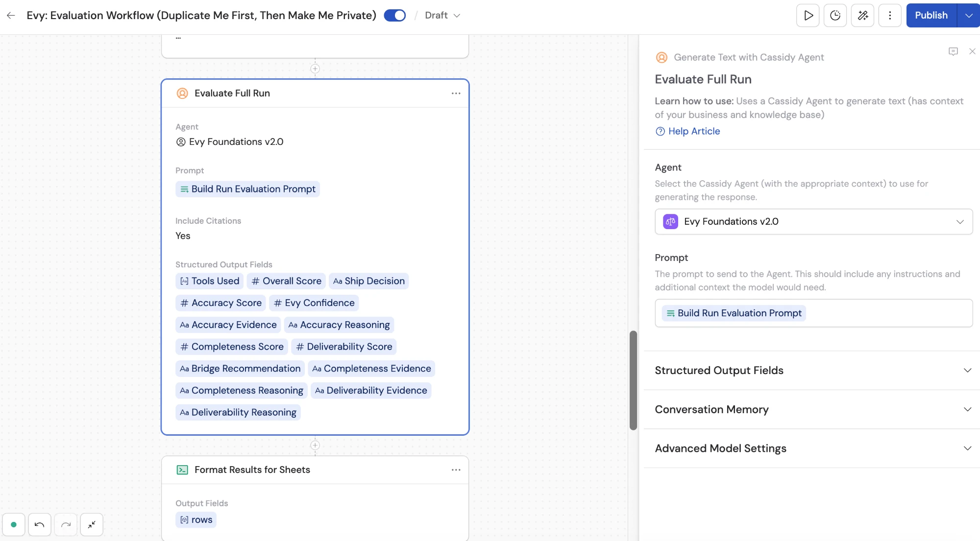The width and height of the screenshot is (980, 541).
Task: Open the vertical three-dot options menu
Action: click(x=890, y=15)
